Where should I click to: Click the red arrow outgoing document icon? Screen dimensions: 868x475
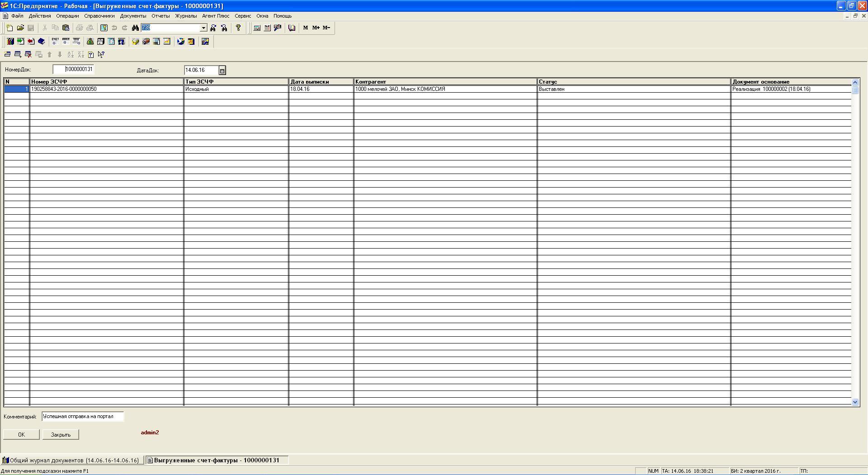[x=31, y=42]
